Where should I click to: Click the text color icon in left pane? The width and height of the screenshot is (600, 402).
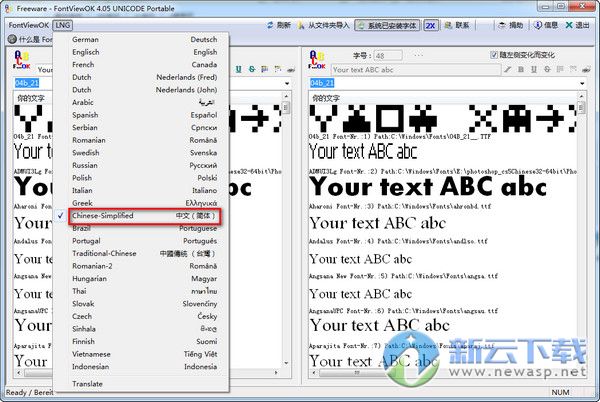[x=265, y=69]
